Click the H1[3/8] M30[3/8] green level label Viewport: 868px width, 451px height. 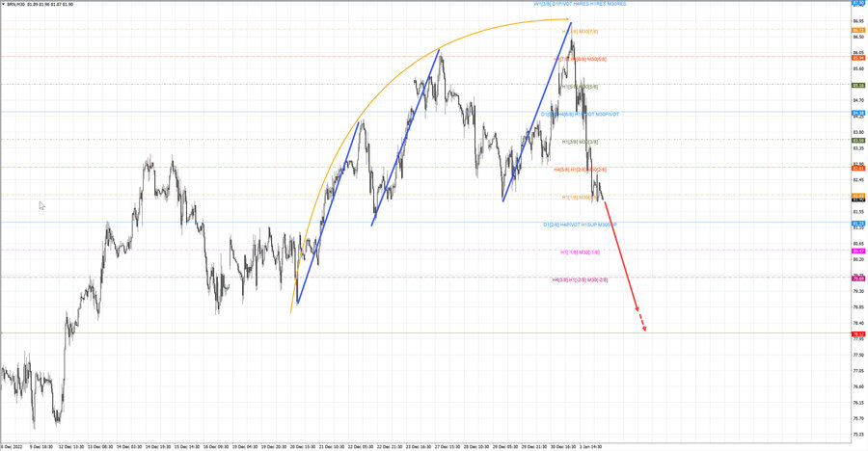coord(580,142)
